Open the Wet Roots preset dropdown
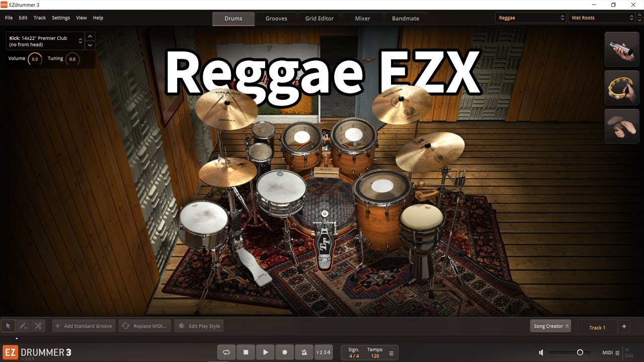 pos(602,18)
